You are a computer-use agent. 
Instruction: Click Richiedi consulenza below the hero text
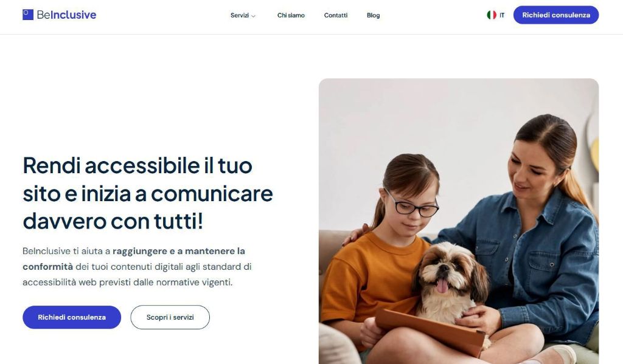pyautogui.click(x=72, y=317)
